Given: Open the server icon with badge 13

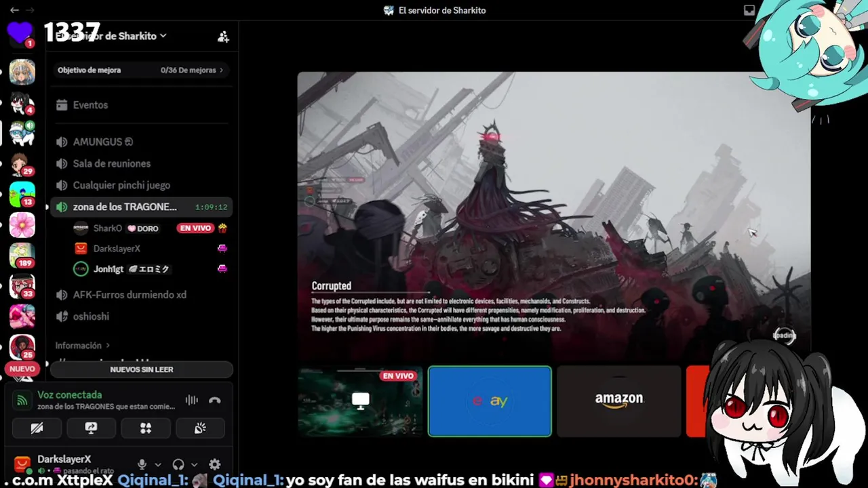Looking at the screenshot, I should [x=22, y=195].
